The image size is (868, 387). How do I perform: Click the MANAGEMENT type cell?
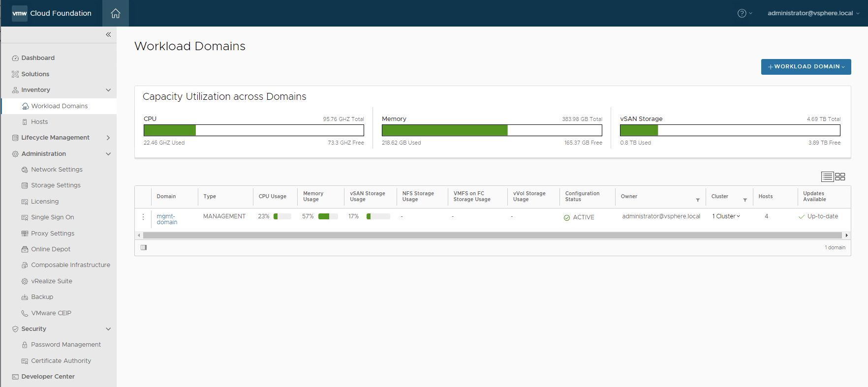224,216
